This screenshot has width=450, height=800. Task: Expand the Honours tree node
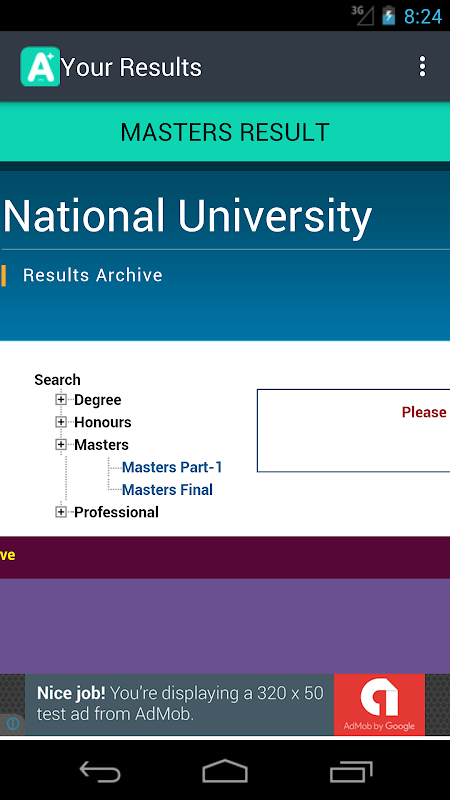coord(61,422)
